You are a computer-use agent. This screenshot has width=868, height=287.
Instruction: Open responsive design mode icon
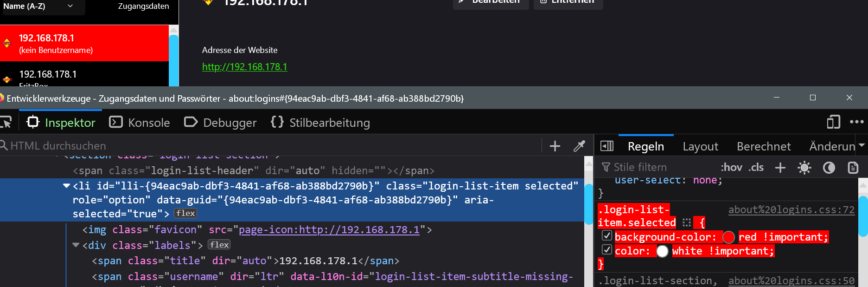pos(833,122)
